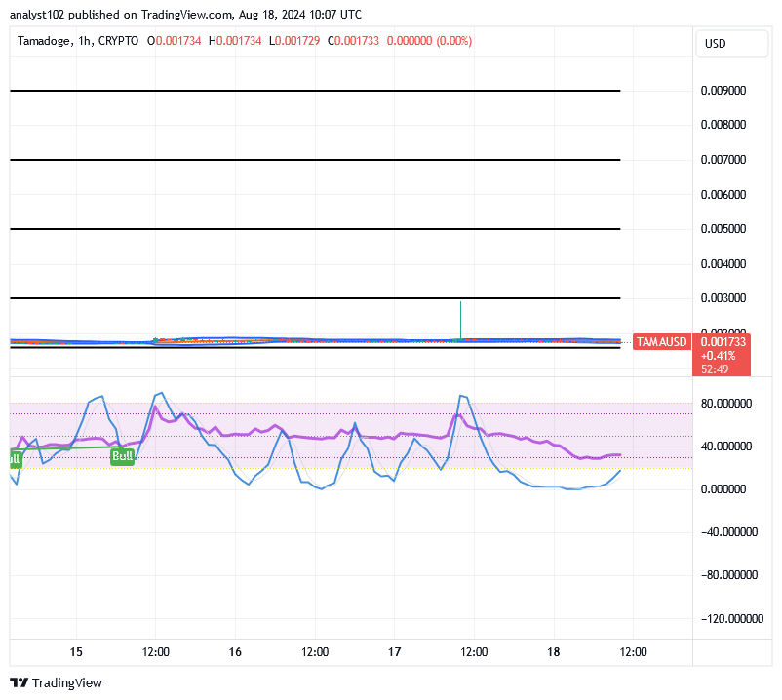Click the high value H0.001734

coord(235,41)
